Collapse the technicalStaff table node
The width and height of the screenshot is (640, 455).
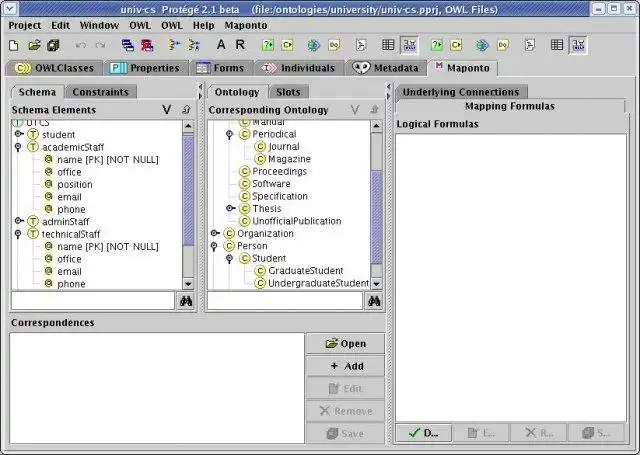18,234
